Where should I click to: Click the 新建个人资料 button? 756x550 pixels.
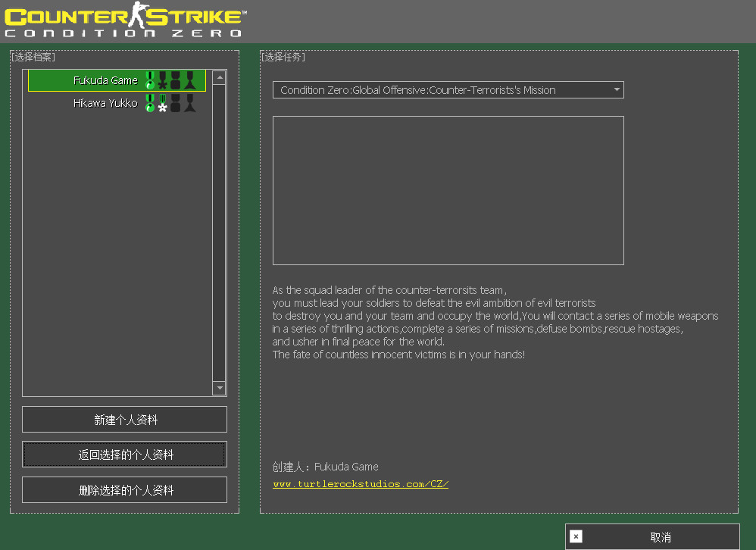coord(124,419)
